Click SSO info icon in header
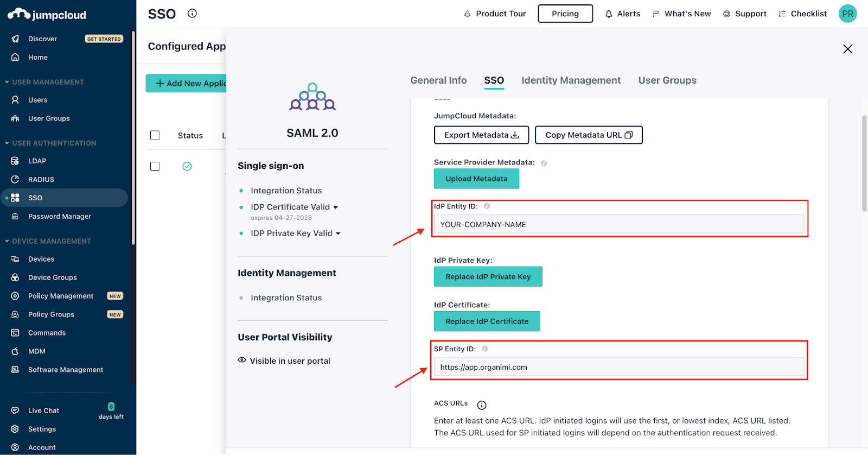This screenshot has height=455, width=868. tap(192, 14)
